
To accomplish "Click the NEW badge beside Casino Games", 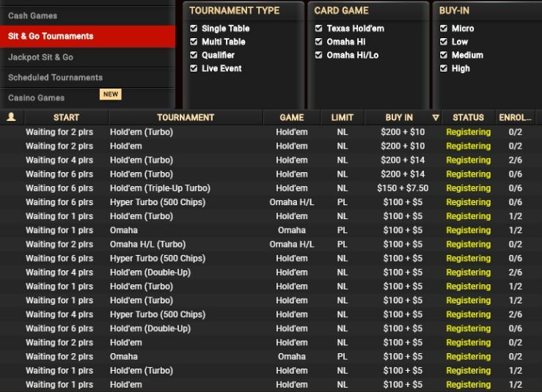I will [111, 95].
